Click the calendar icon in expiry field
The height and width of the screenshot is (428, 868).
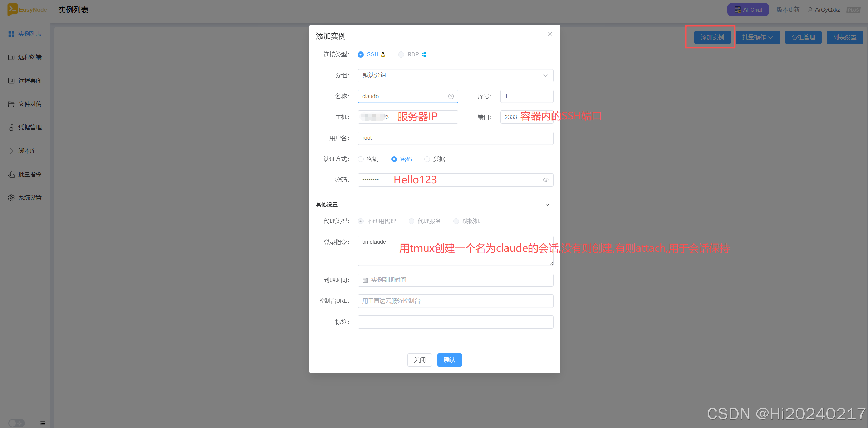tap(365, 280)
